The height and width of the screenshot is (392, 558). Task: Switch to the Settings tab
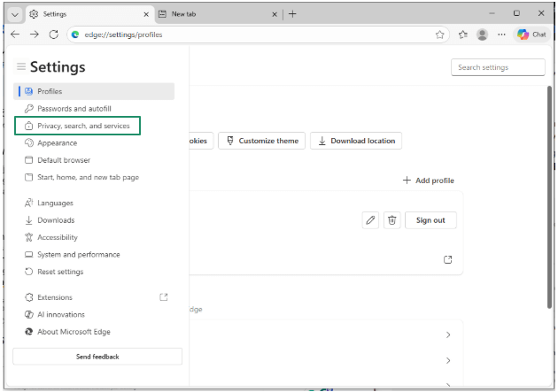point(89,14)
